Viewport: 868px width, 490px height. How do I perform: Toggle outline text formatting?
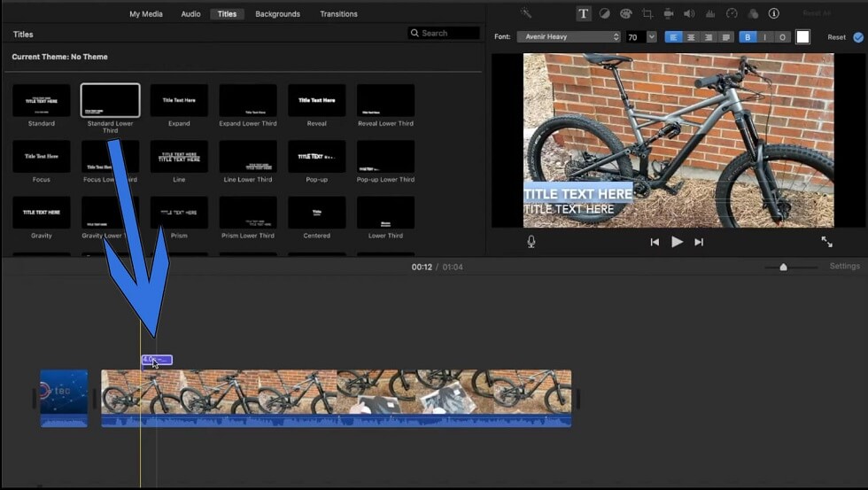tap(782, 37)
